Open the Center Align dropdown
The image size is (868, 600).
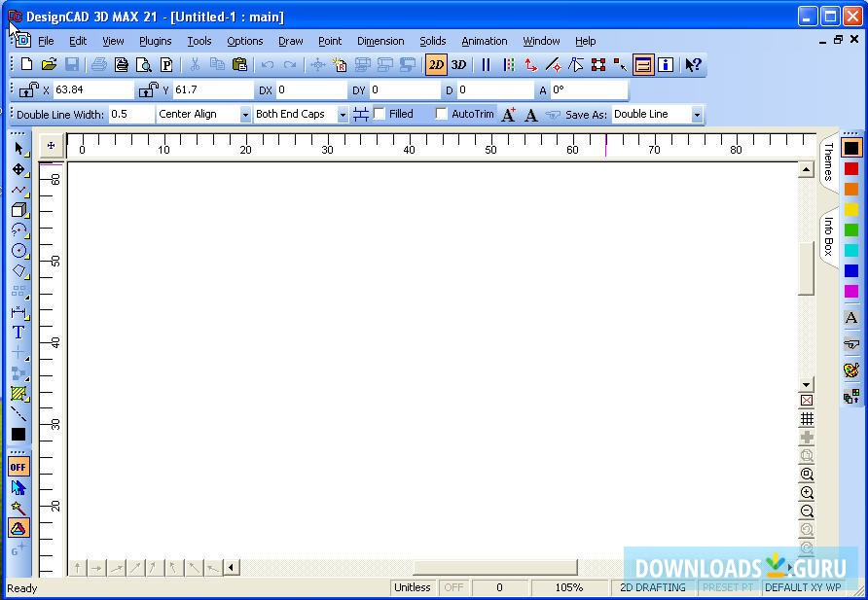pyautogui.click(x=244, y=115)
